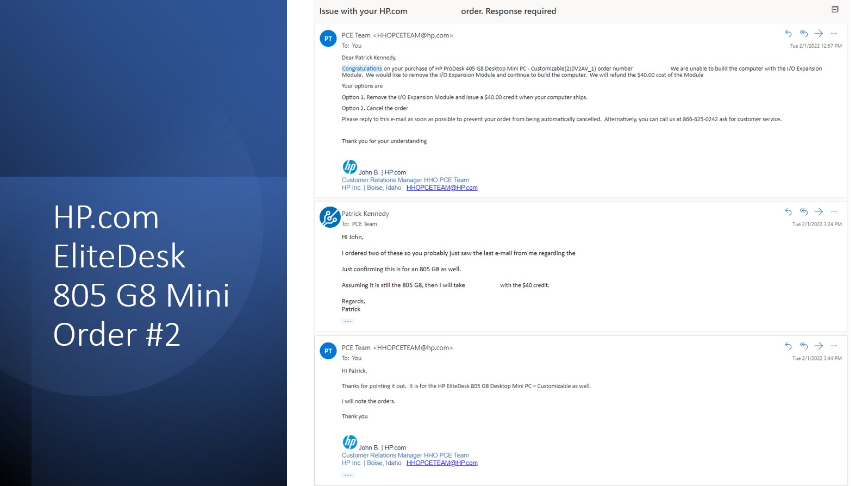Viewport: 868px width, 486px height.
Task: Click the HP logo in the last email signature
Action: (x=349, y=442)
